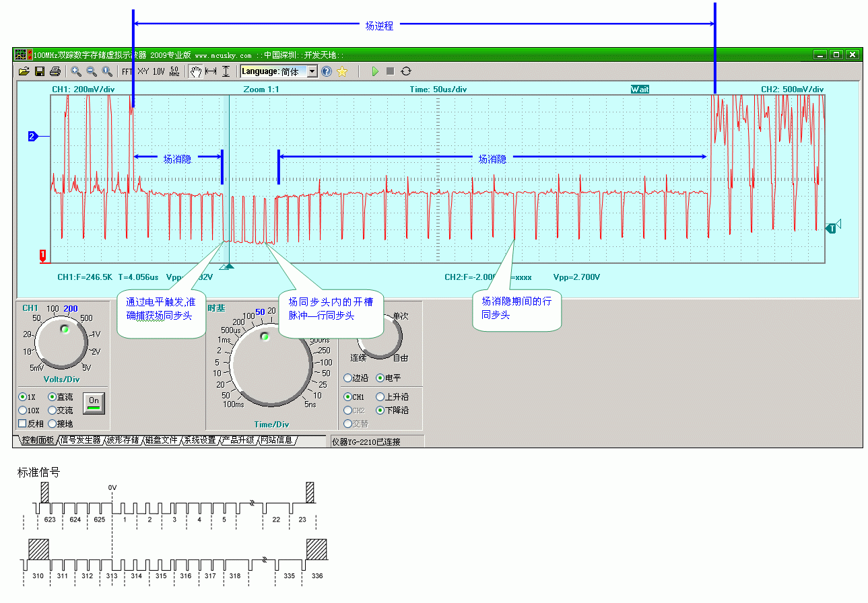This screenshot has width=868, height=603.
Task: Set trigger to 上升沿 rising edge
Action: click(x=380, y=397)
